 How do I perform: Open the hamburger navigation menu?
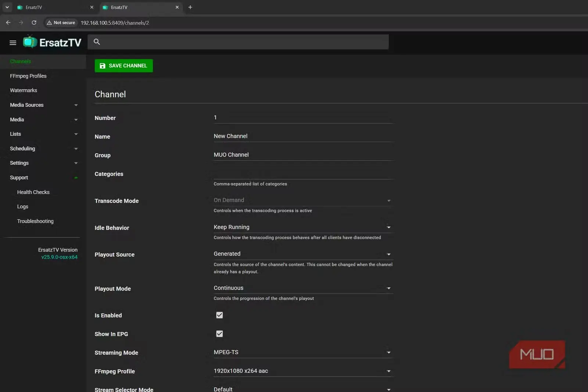13,43
